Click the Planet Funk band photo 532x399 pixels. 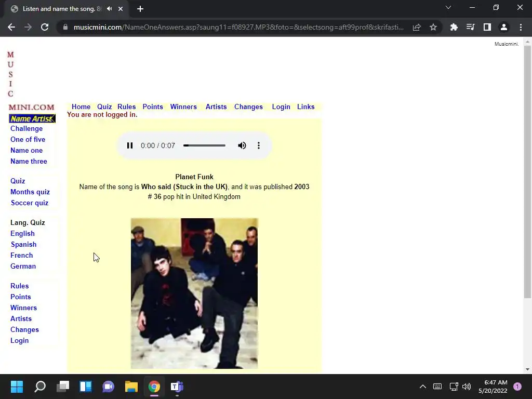[x=194, y=294]
